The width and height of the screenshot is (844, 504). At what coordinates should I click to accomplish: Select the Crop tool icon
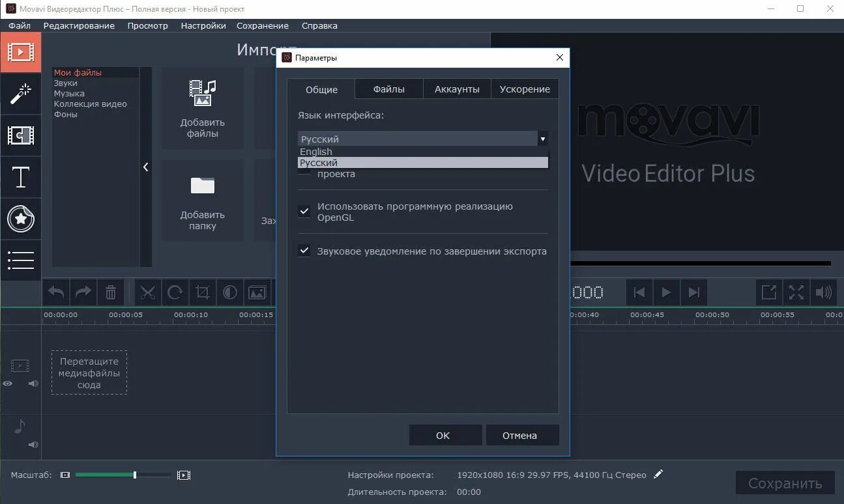click(203, 293)
